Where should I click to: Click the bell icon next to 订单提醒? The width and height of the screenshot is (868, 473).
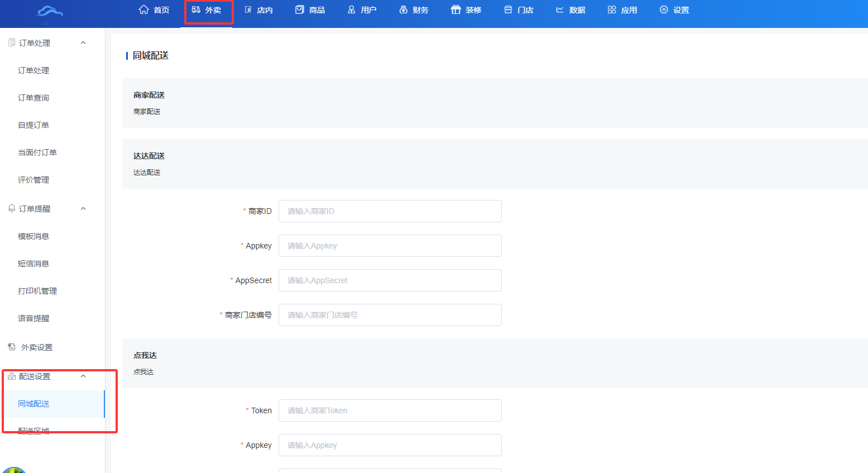coord(12,208)
